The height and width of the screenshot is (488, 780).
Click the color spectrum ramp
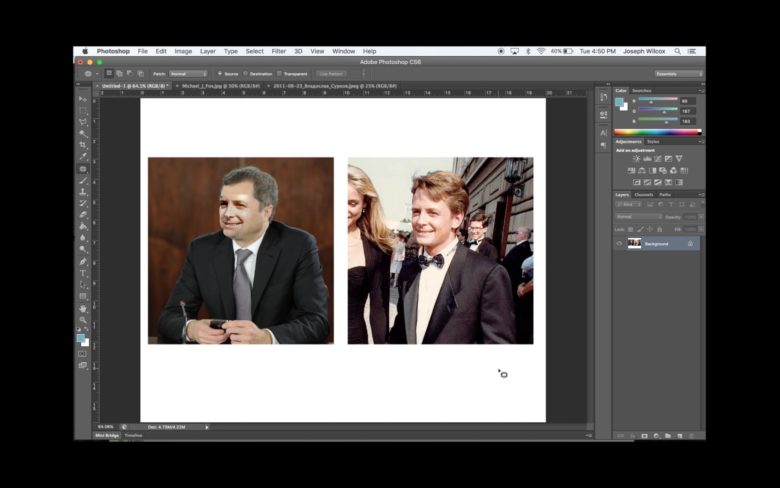pos(657,132)
